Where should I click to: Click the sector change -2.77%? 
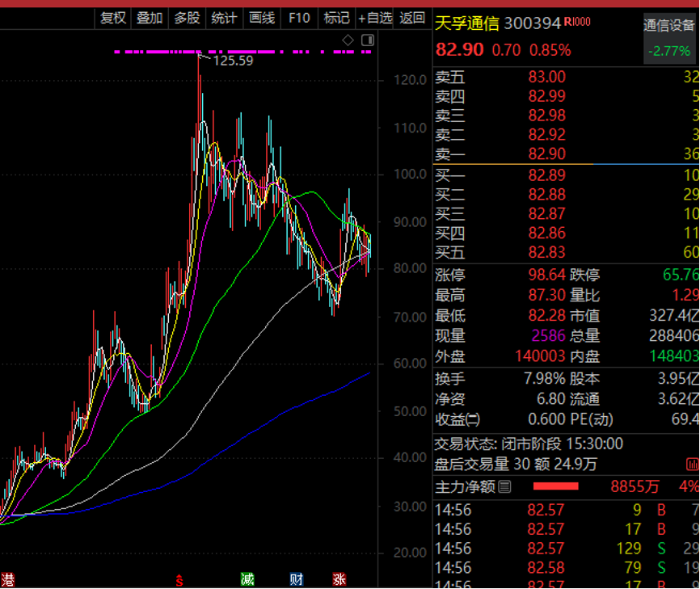669,51
